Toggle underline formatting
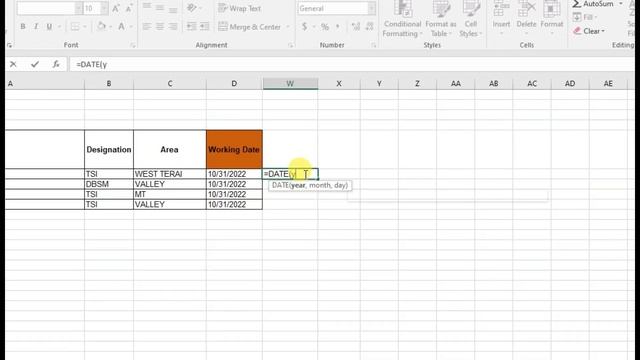640x360 pixels. (49, 27)
